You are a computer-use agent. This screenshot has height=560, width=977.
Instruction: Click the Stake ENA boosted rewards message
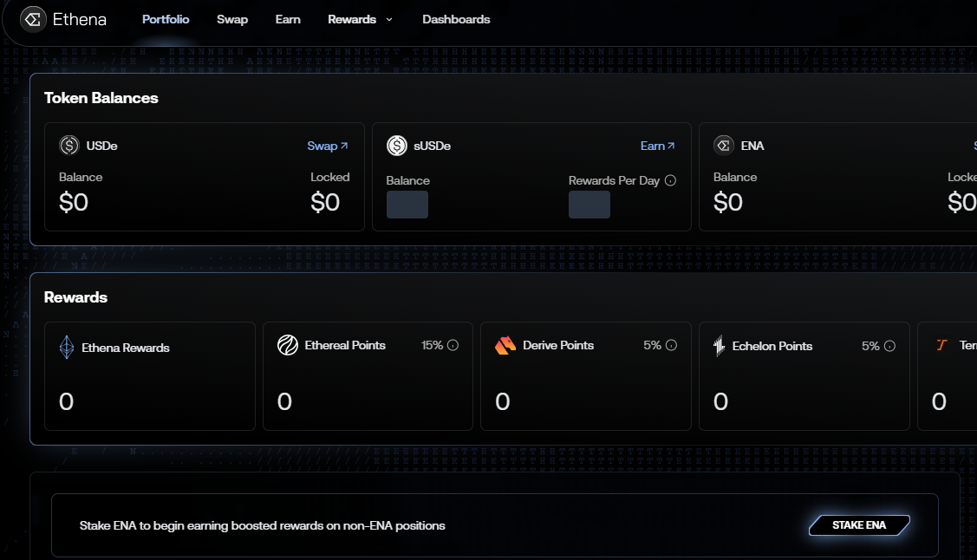263,525
